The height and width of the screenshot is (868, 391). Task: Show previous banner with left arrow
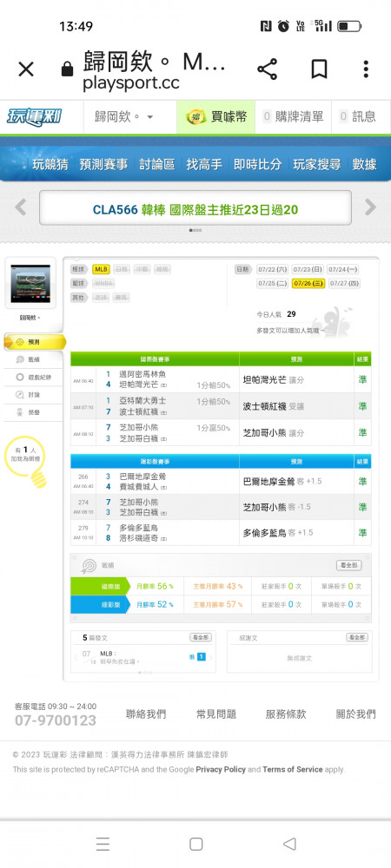click(x=21, y=207)
